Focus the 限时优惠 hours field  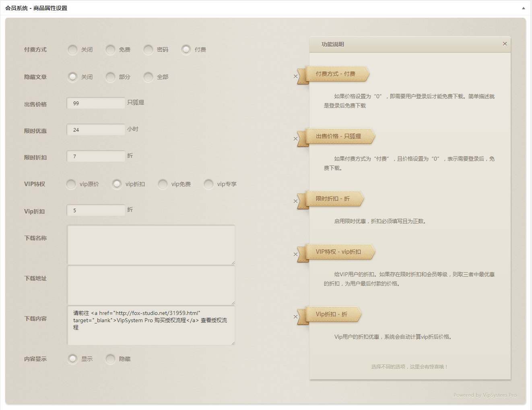(x=96, y=130)
